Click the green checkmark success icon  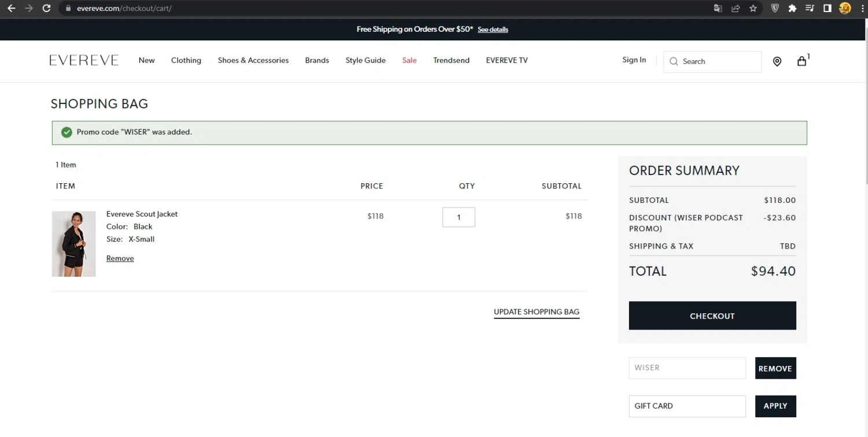[x=67, y=132]
